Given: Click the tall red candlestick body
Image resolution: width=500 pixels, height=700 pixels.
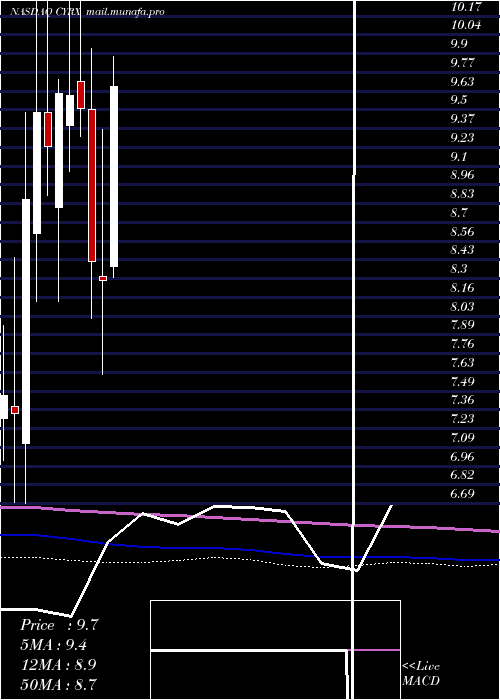Looking at the screenshot, I should (92, 185).
